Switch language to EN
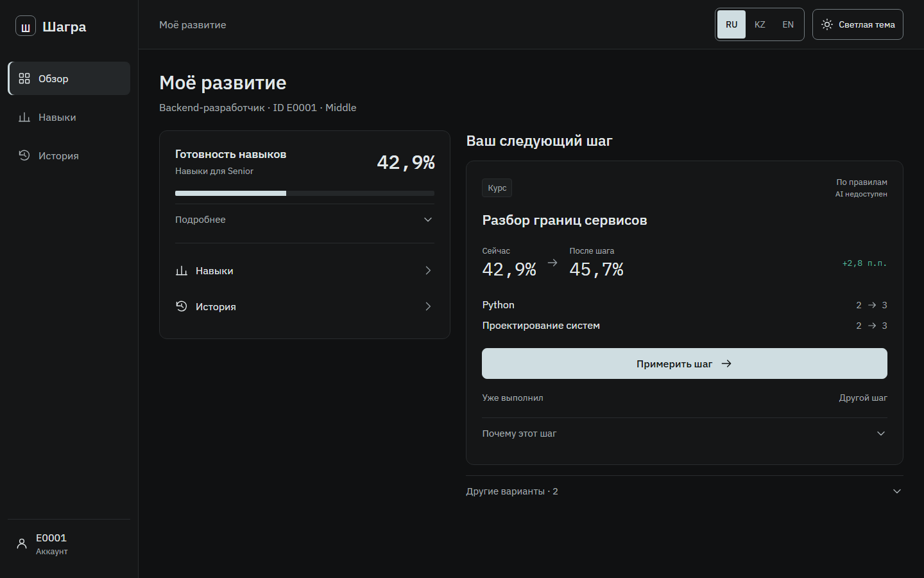924x578 pixels. pyautogui.click(x=788, y=24)
